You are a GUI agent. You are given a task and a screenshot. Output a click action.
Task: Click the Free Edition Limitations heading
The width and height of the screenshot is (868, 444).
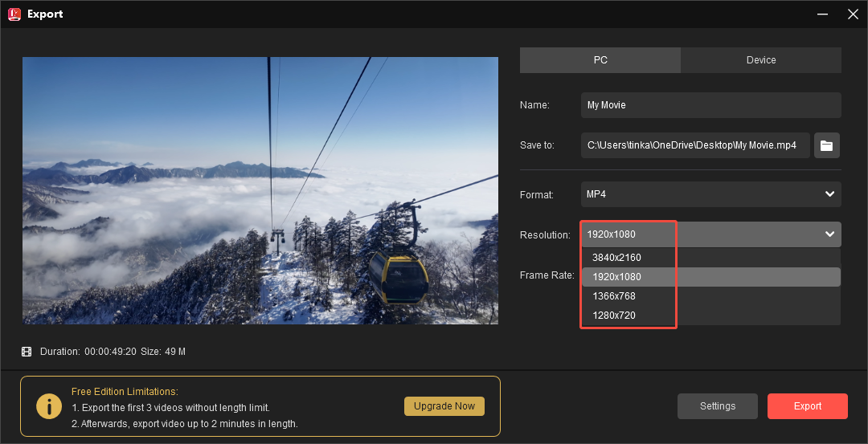(x=125, y=392)
